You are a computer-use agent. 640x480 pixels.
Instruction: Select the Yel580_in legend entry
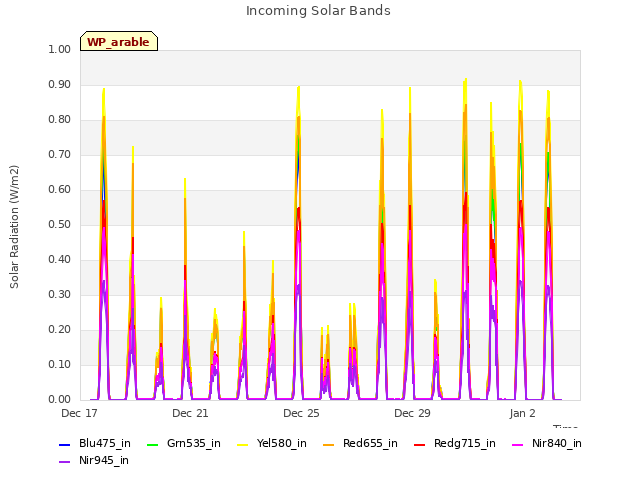coord(272,444)
